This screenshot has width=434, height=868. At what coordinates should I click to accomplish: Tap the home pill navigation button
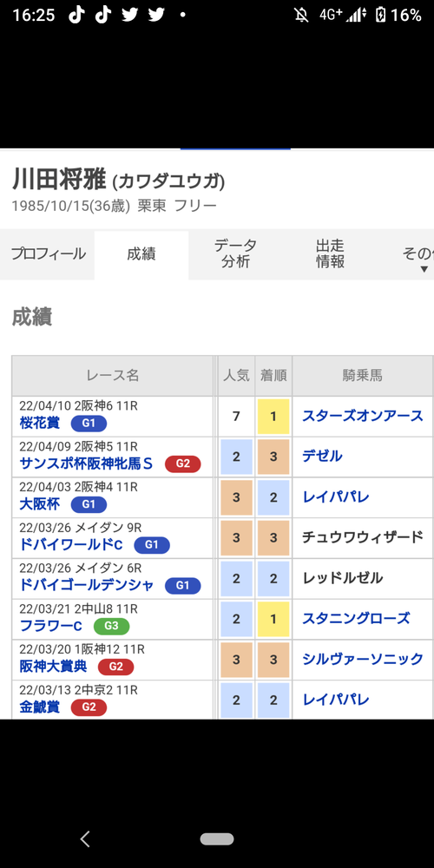tap(217, 838)
